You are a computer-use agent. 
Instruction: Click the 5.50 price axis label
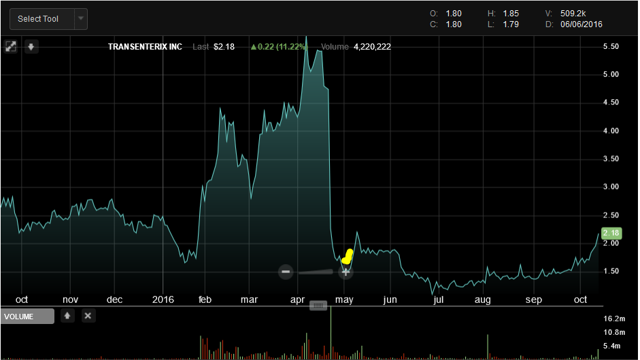click(x=611, y=46)
